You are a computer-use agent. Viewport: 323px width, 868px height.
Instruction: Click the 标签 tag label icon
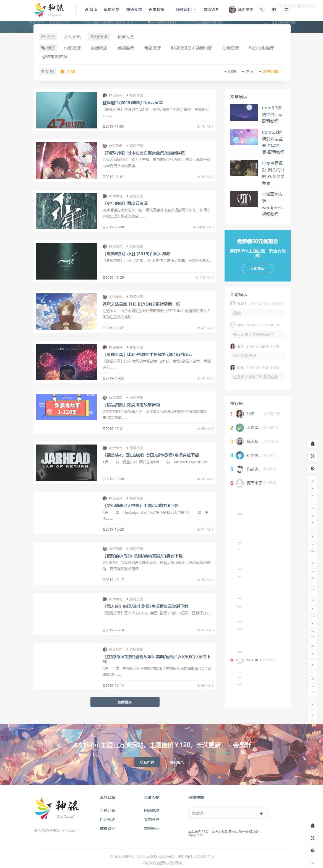click(x=43, y=48)
